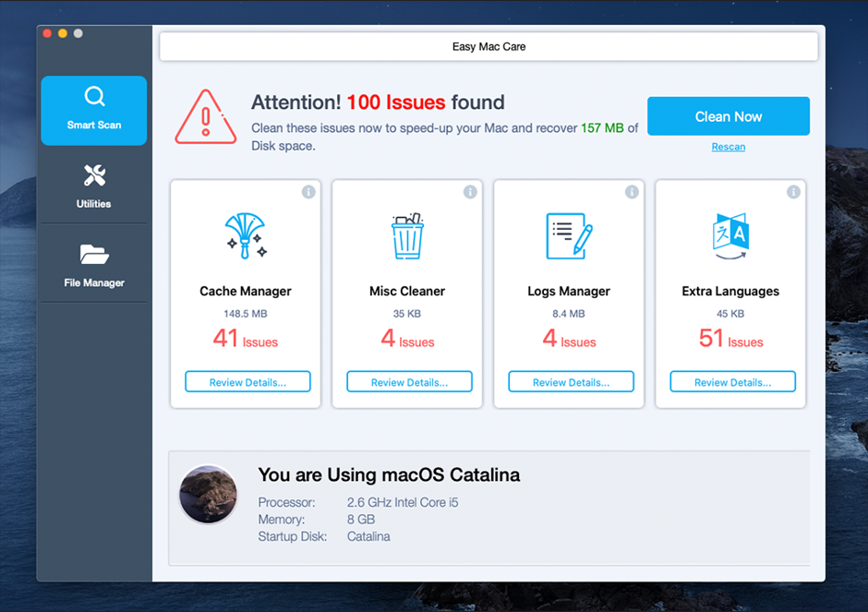Click the 'Misc Cleaner' card title
The width and height of the screenshot is (868, 612).
coord(407,291)
